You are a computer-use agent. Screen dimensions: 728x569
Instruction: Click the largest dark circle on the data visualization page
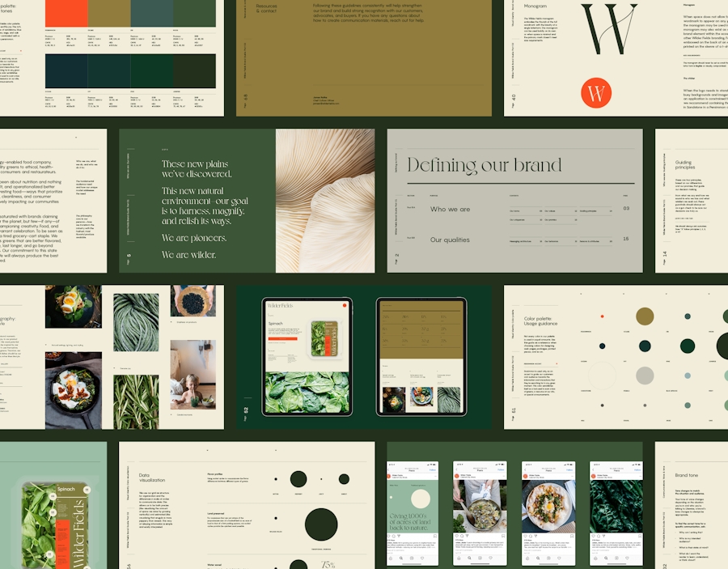tap(321, 524)
